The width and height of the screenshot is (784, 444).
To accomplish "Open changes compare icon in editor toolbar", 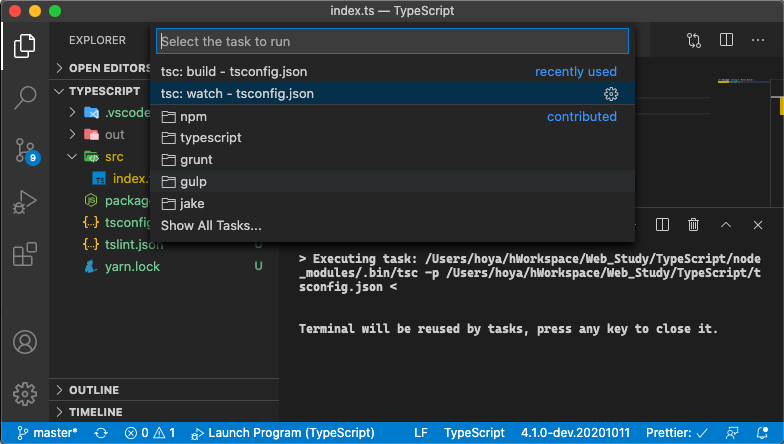I will click(x=694, y=40).
